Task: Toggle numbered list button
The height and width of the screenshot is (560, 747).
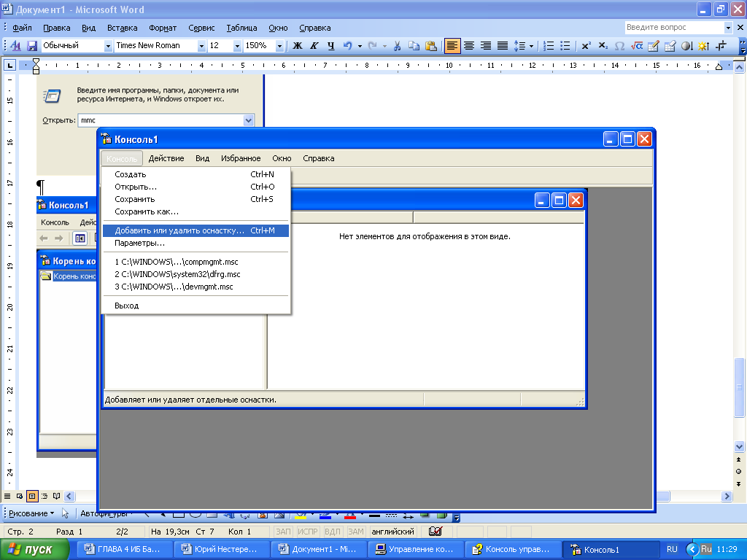Action: pos(549,46)
